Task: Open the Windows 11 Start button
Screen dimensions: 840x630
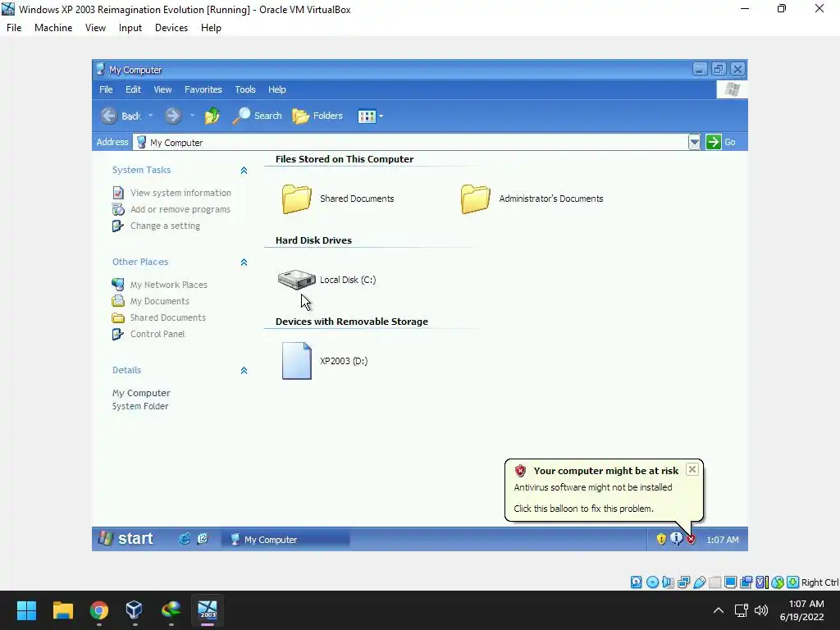Action: pyautogui.click(x=26, y=610)
